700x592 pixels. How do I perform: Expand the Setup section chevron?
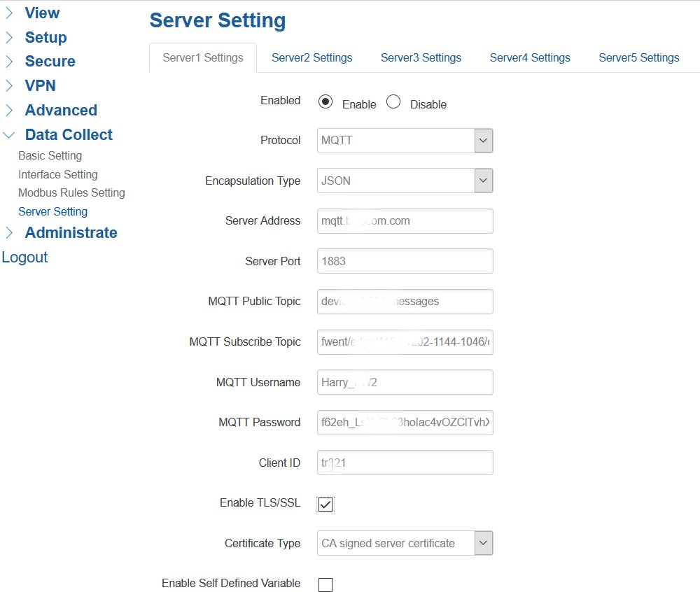(x=9, y=38)
